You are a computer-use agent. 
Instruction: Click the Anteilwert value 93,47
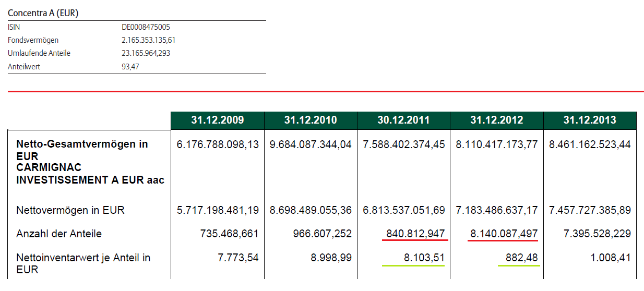[130, 66]
